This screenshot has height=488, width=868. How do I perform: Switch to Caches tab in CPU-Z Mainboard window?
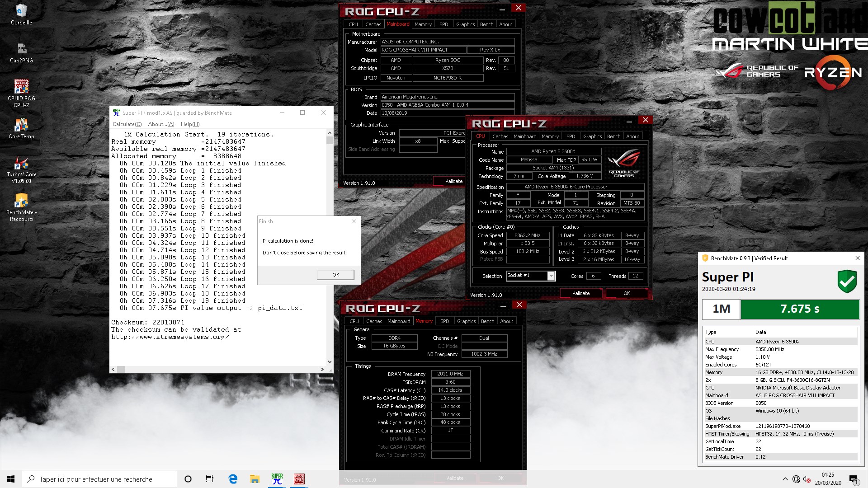(x=373, y=24)
